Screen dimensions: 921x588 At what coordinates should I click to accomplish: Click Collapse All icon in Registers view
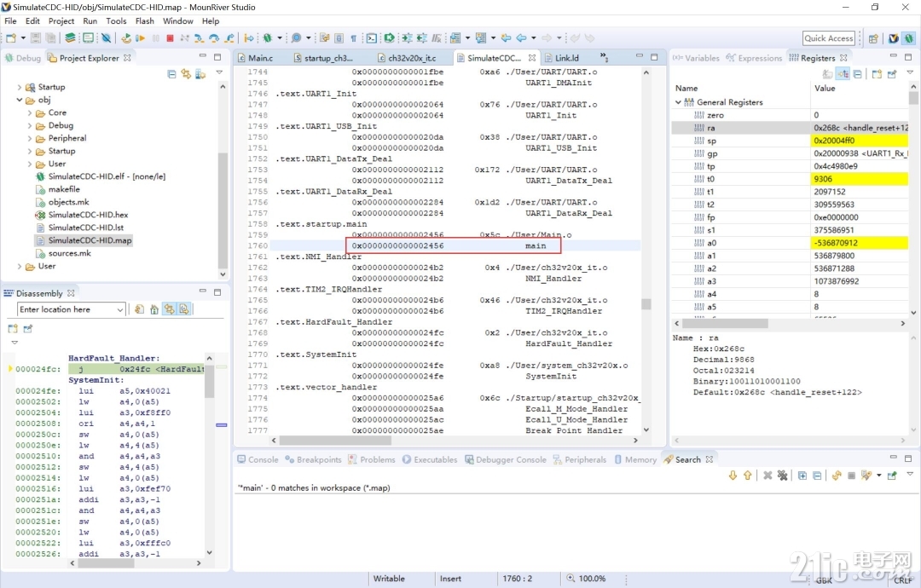pos(858,74)
